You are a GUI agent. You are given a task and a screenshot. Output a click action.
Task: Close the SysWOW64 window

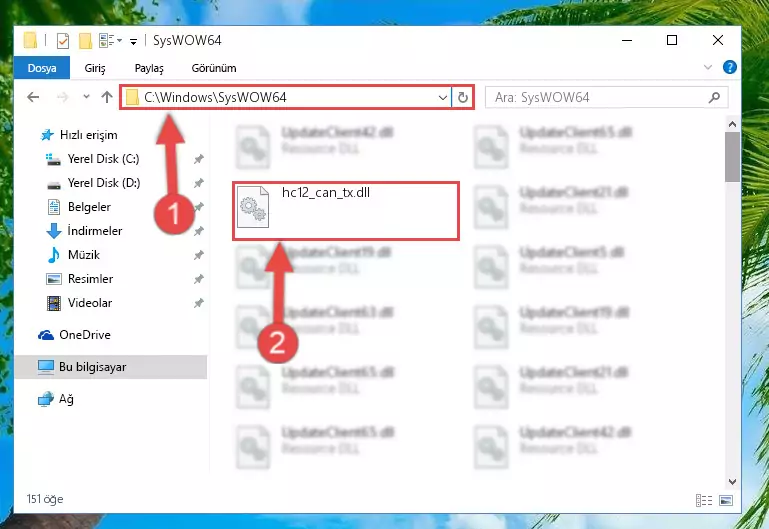point(718,40)
